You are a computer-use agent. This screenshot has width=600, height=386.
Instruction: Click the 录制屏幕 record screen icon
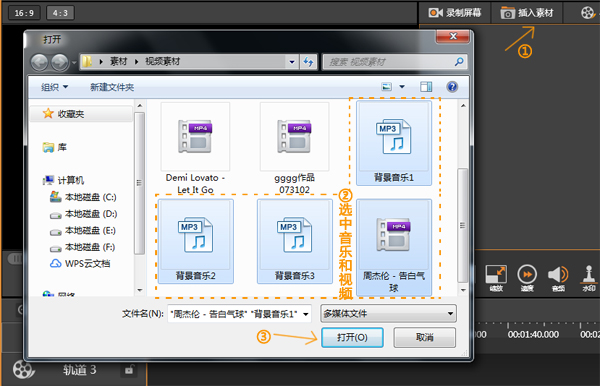pyautogui.click(x=435, y=13)
